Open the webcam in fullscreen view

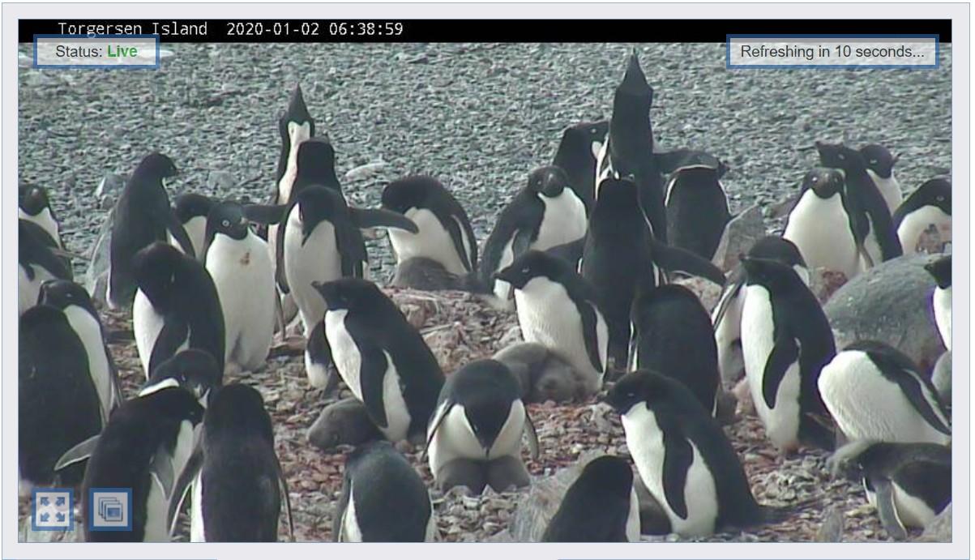[x=53, y=509]
